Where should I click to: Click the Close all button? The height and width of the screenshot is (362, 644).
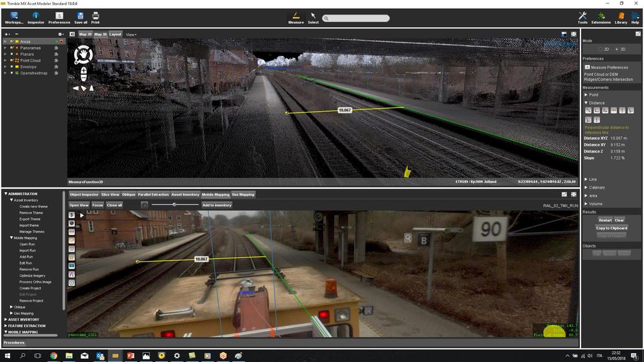pos(114,205)
